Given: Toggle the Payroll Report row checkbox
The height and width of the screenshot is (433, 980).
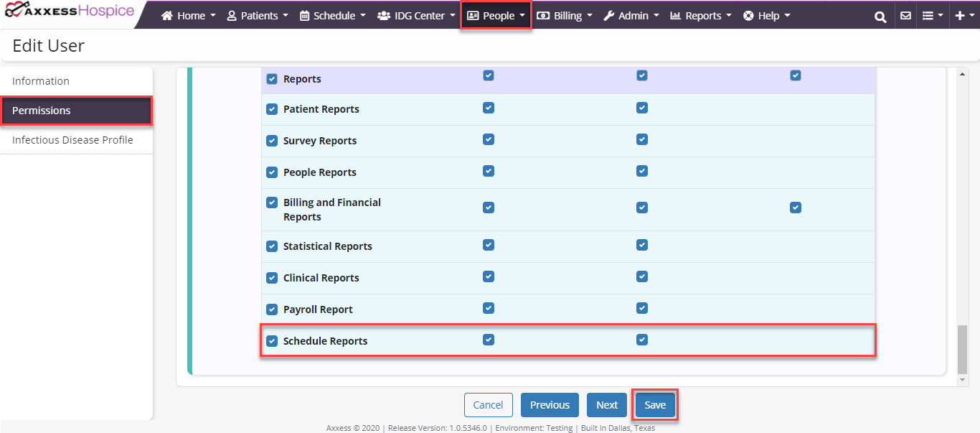Looking at the screenshot, I should click(x=272, y=309).
